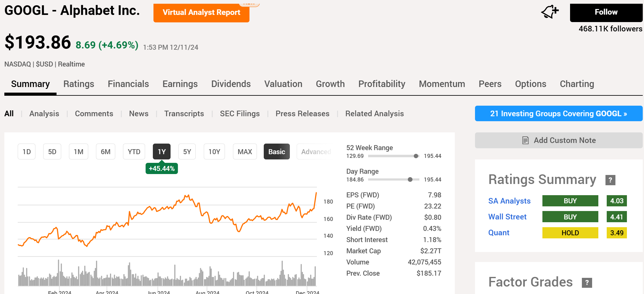Set chart range to 5D

click(52, 152)
